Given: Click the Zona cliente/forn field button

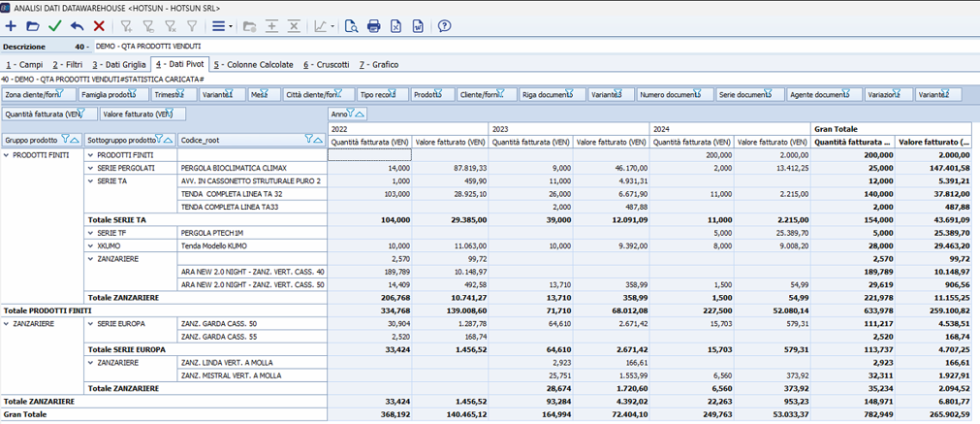Looking at the screenshot, I should (x=34, y=95).
